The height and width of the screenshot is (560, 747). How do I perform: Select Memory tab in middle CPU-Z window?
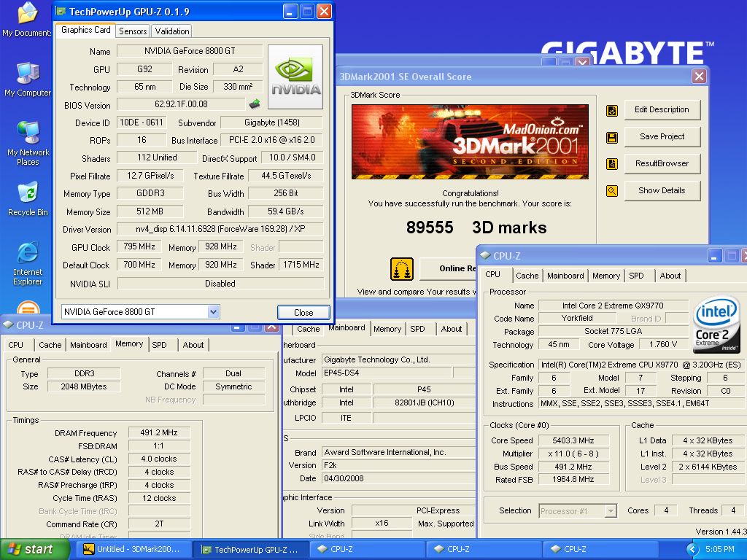pyautogui.click(x=387, y=329)
